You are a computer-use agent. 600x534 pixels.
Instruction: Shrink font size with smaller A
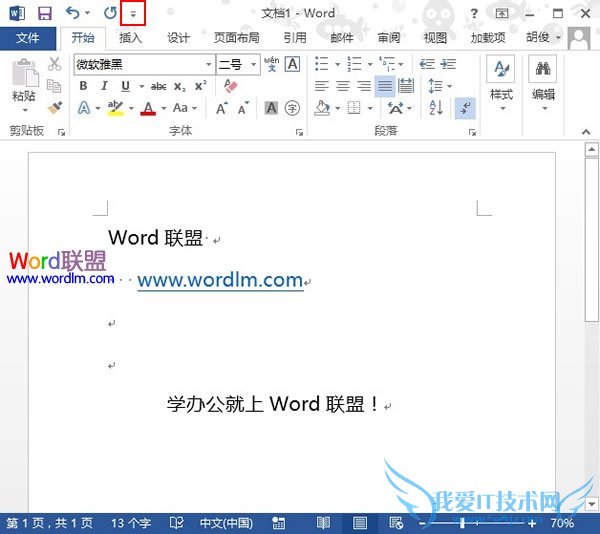(x=243, y=108)
